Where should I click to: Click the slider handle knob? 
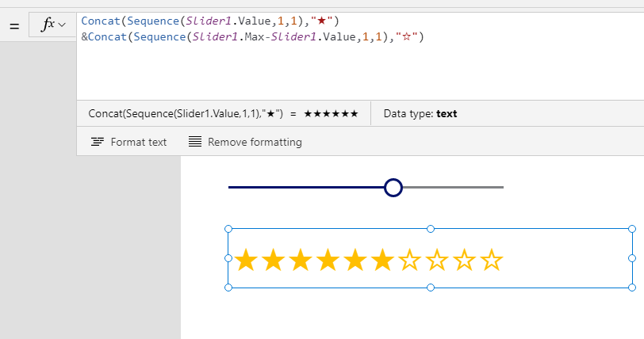(393, 188)
